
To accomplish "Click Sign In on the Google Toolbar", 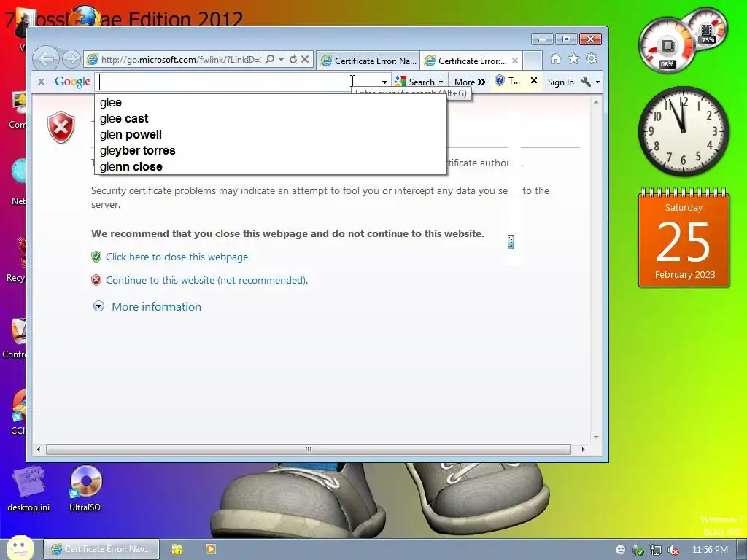I will click(561, 82).
